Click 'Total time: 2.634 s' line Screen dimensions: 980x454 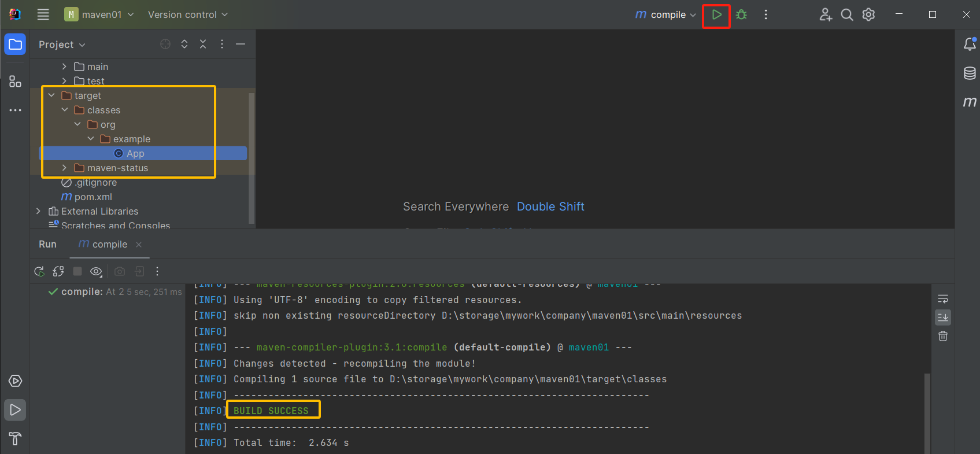click(291, 443)
